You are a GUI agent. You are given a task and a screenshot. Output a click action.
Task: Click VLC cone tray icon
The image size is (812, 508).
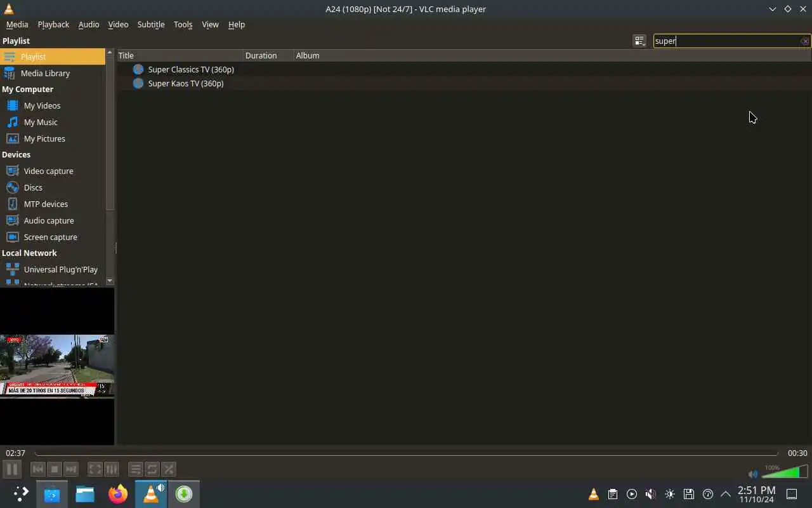tap(594, 494)
